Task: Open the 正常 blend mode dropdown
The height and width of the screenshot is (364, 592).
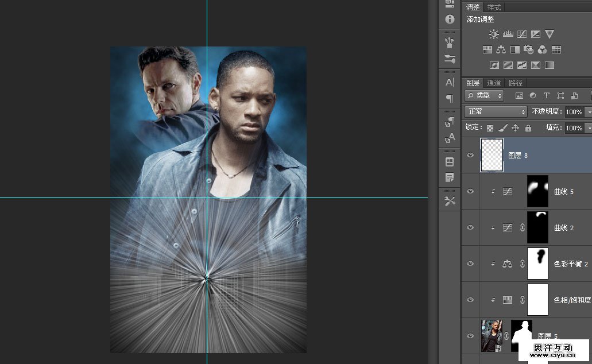Action: pos(496,111)
